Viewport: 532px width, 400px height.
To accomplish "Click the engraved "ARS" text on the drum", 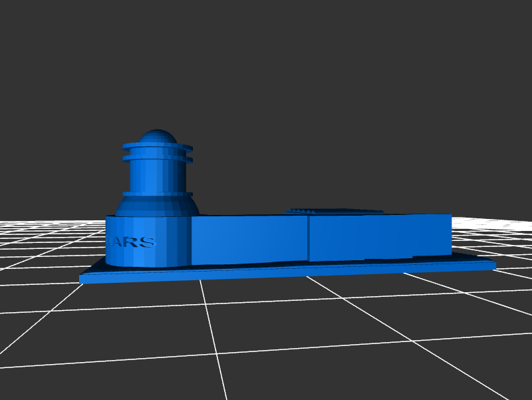I will point(135,241).
